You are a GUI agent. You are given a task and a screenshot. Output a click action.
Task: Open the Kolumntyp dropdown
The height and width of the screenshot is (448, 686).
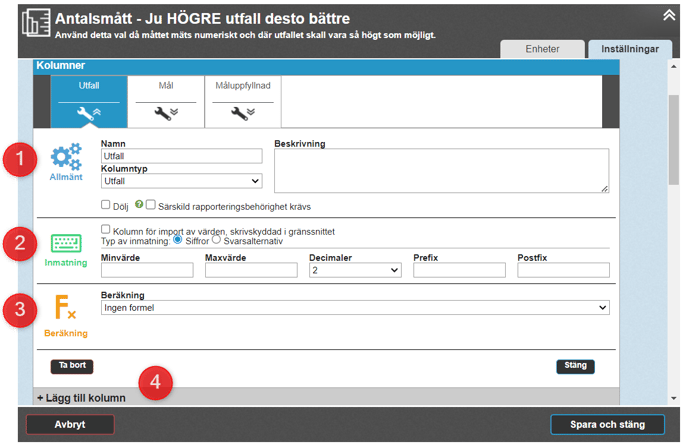click(181, 181)
